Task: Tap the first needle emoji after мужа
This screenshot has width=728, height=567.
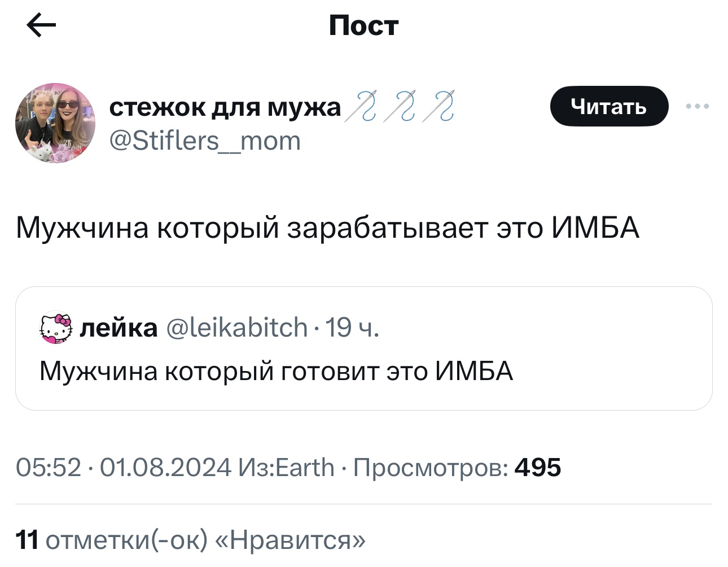Action: 361,107
